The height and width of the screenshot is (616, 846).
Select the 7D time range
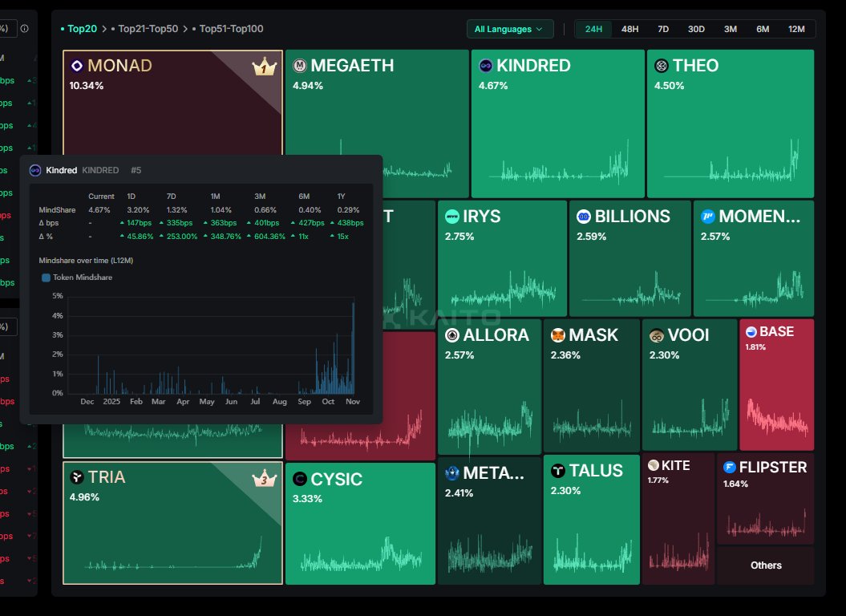[663, 29]
